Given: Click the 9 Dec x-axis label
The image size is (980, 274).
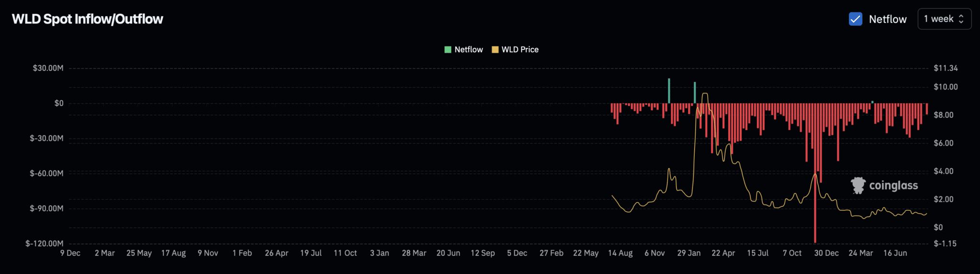Looking at the screenshot, I should pos(70,253).
